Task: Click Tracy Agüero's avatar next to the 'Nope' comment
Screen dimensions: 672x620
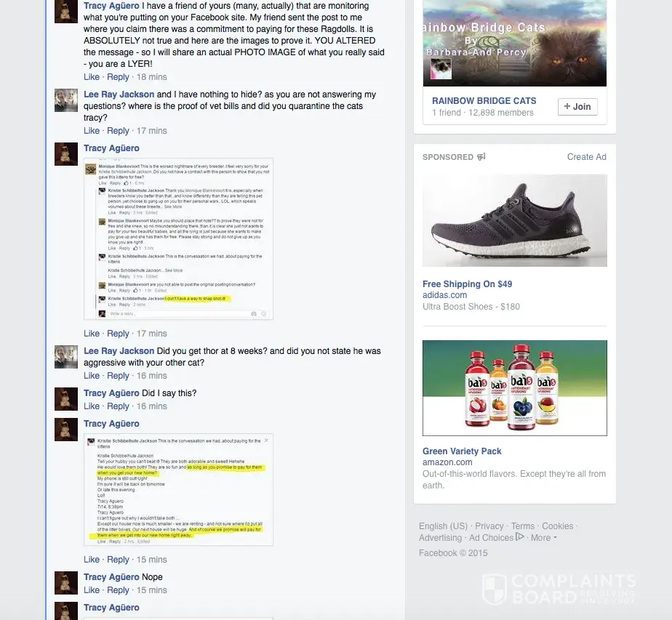Action: tap(66, 583)
